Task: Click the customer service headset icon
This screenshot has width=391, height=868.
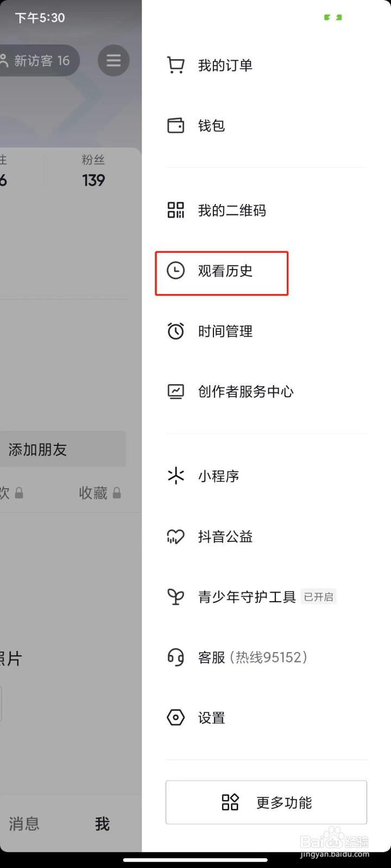Action: [175, 658]
